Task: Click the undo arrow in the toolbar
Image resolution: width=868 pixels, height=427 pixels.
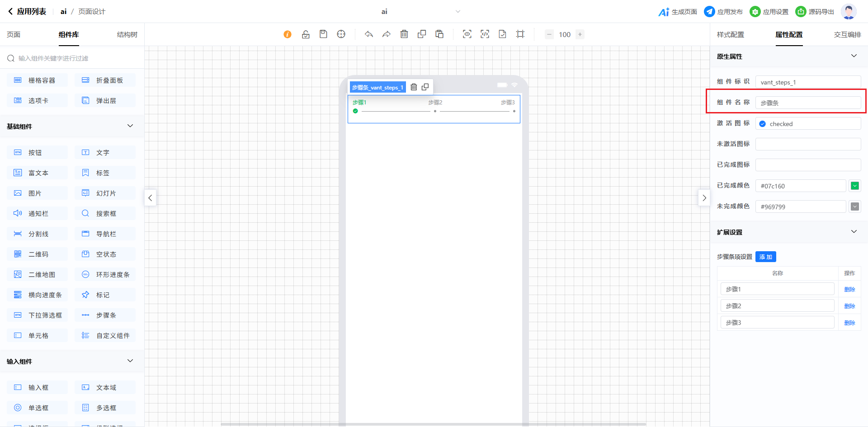Action: (369, 34)
